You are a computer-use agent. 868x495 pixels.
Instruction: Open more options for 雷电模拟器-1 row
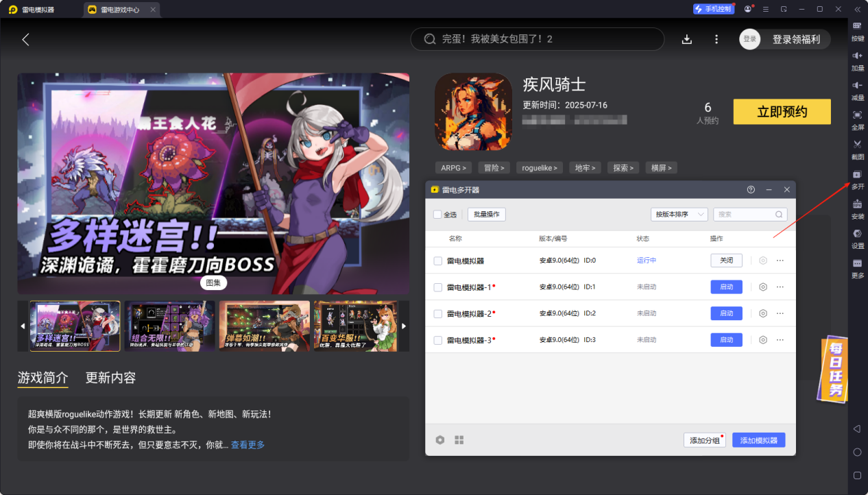[780, 287]
